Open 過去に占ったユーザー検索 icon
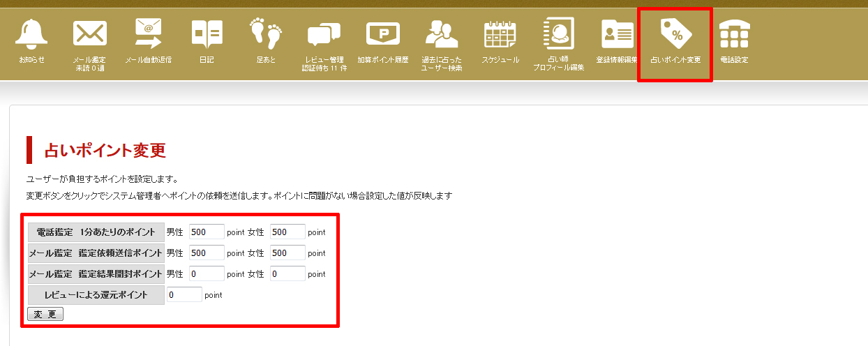 441,33
